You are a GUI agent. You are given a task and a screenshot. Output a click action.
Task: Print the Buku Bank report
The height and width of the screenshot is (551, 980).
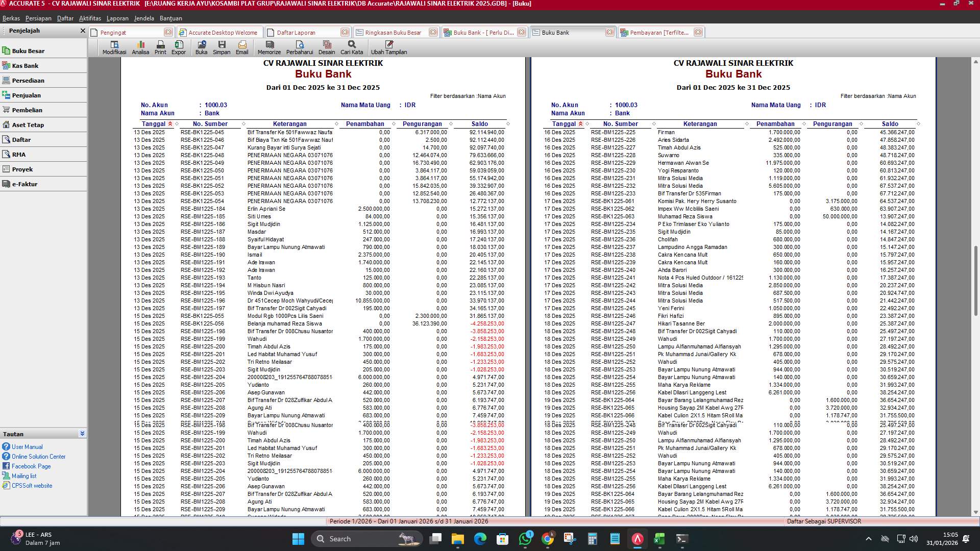[x=161, y=47]
